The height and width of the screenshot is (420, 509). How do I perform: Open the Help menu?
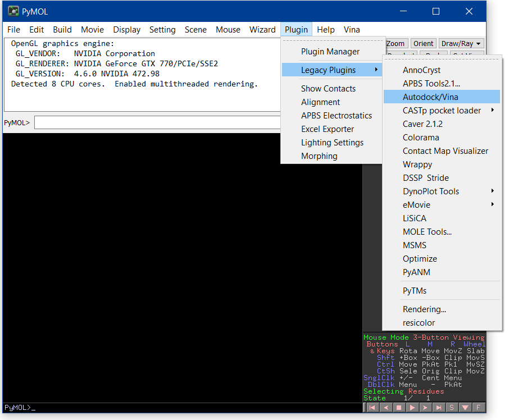click(x=326, y=30)
